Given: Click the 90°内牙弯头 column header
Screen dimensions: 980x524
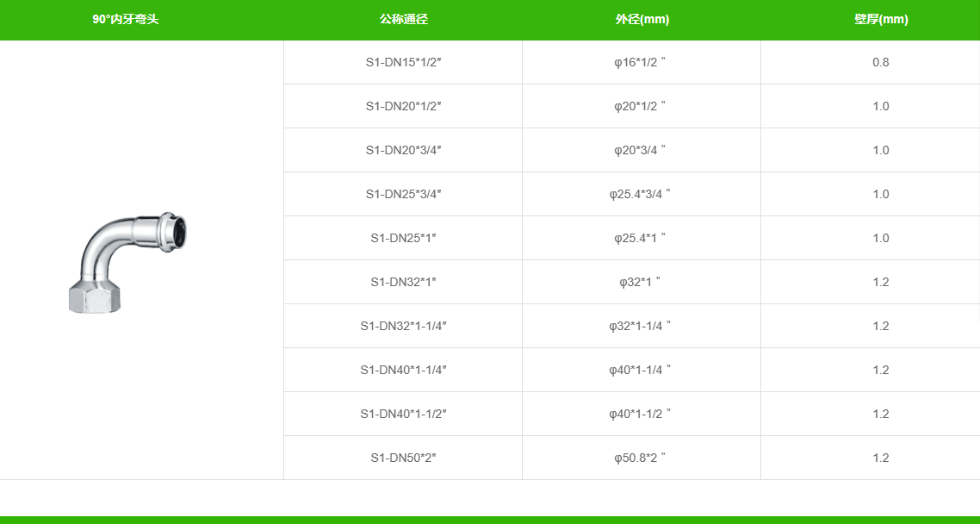Looking at the screenshot, I should [x=126, y=19].
